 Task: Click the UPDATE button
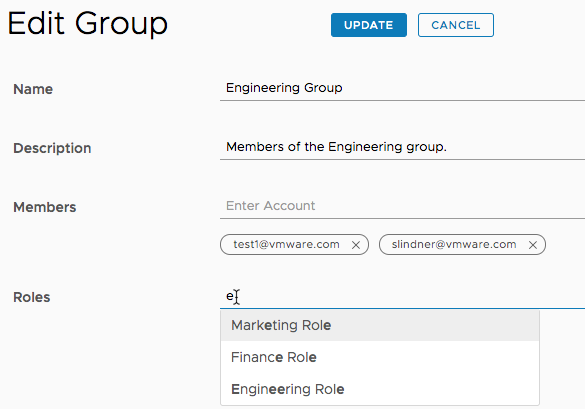pos(369,25)
